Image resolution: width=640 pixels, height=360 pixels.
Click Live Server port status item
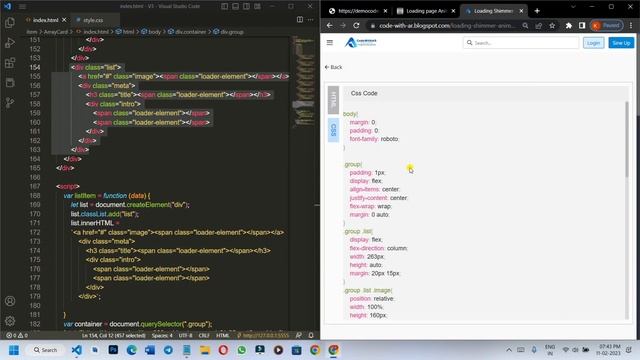[263, 336]
